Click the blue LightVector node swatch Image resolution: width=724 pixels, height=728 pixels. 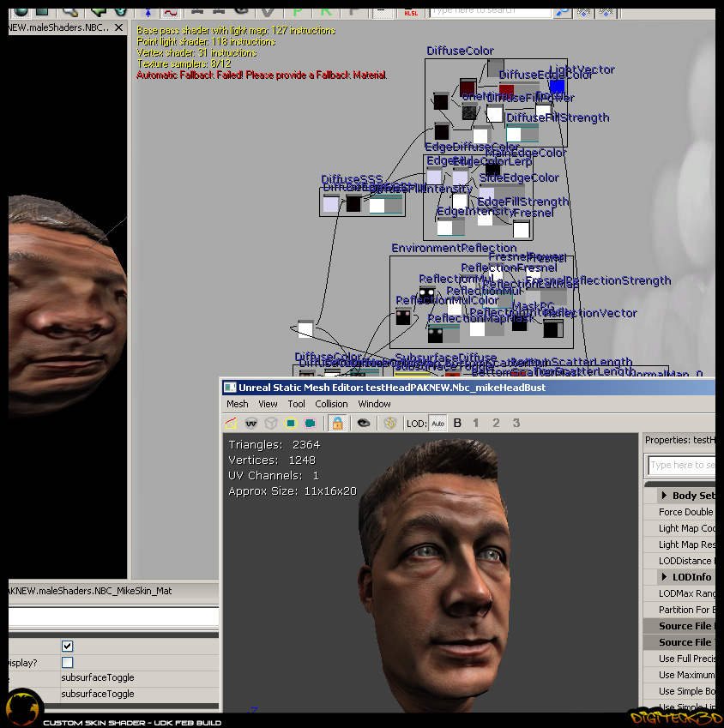557,87
